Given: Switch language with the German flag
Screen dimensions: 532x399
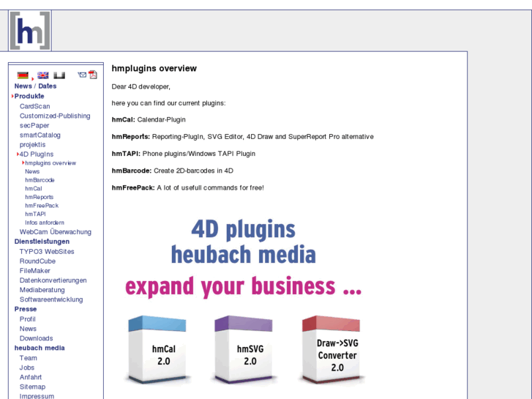Looking at the screenshot, I should (x=23, y=75).
